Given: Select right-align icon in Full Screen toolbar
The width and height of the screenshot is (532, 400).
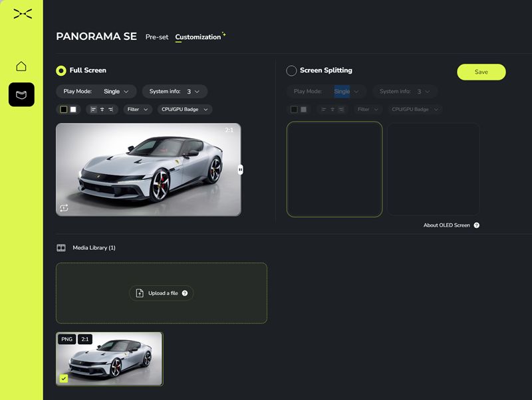Looking at the screenshot, I should point(110,110).
